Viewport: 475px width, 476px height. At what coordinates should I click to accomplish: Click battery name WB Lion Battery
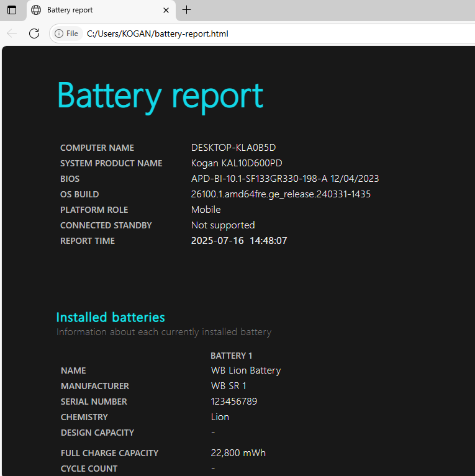[x=245, y=370]
